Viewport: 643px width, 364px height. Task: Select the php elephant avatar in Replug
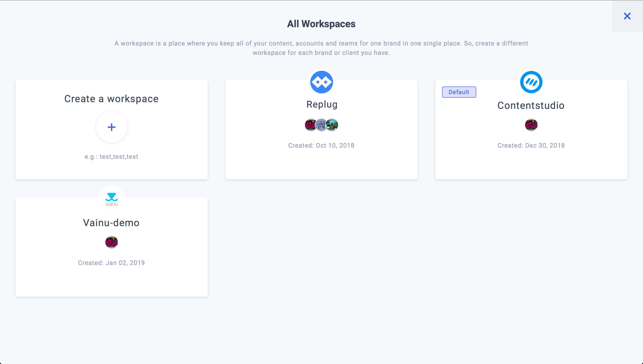321,125
